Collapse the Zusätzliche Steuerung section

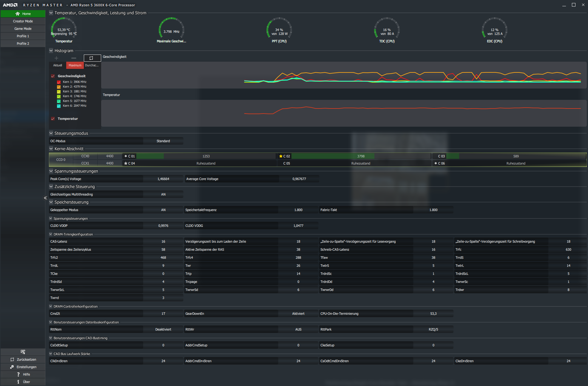[51, 187]
